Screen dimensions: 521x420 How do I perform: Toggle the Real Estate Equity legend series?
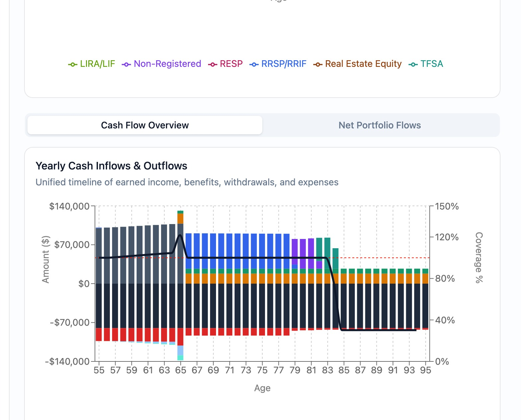click(x=358, y=64)
